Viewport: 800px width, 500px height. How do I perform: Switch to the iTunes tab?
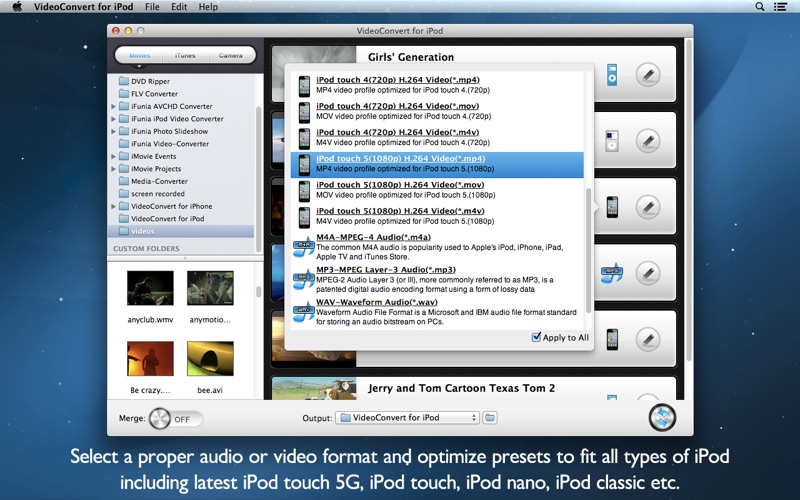[185, 55]
